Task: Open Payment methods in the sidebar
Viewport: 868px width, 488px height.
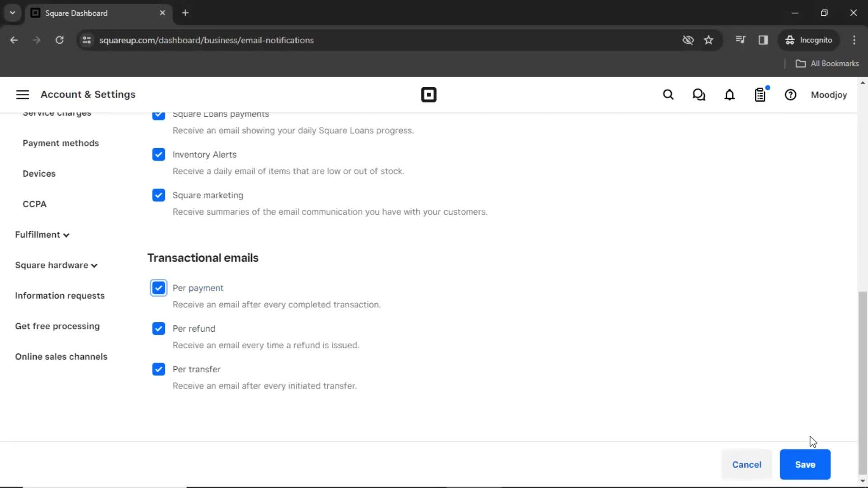Action: 61,143
